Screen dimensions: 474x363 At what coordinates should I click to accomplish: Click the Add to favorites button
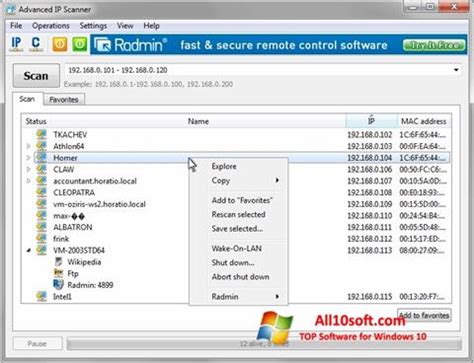[424, 315]
